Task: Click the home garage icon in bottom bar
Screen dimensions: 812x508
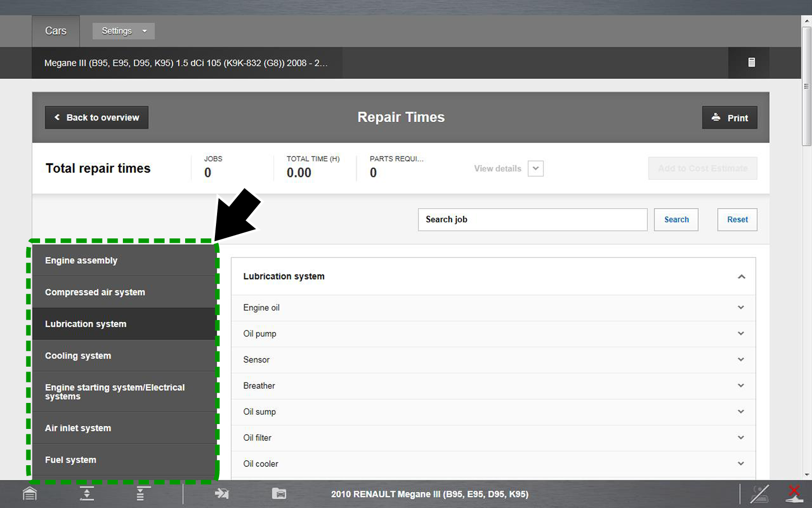Action: 30,493
